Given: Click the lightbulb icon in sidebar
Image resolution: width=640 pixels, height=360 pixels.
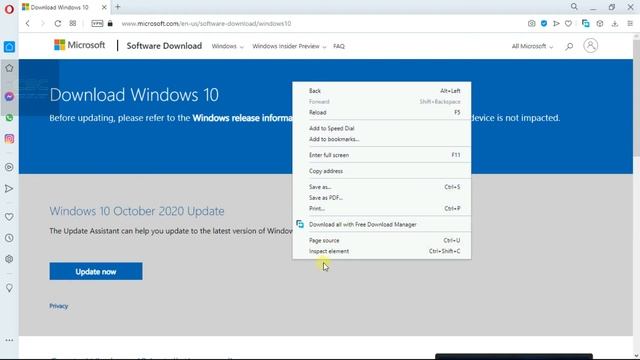Looking at the screenshot, I should pos(9,288).
